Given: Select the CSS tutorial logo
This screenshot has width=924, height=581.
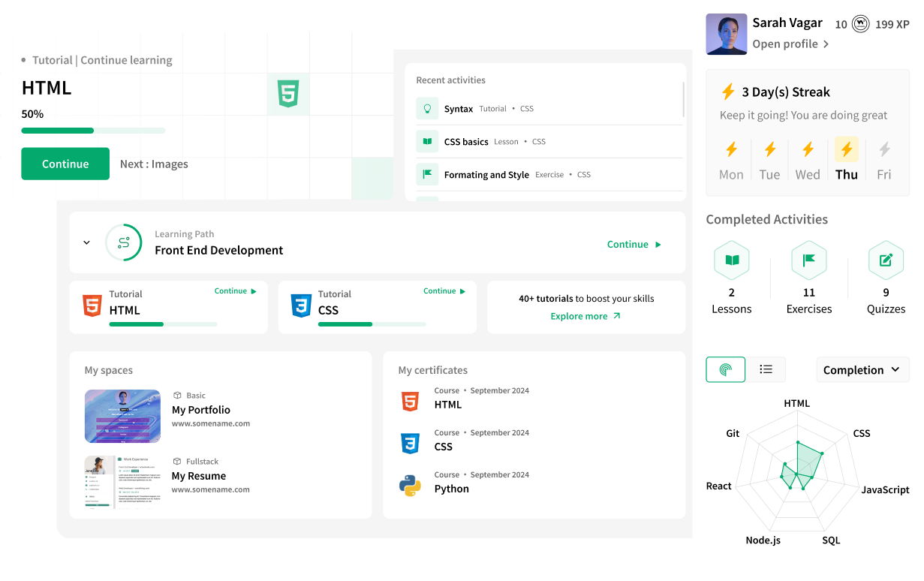Looking at the screenshot, I should point(301,305).
